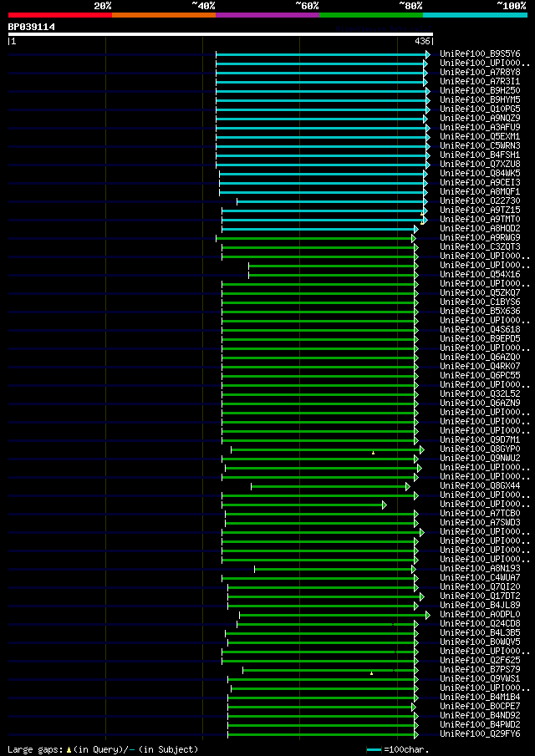Open hit UniRef100_B9HYM5
The height and width of the screenshot is (756, 535).
coord(480,99)
